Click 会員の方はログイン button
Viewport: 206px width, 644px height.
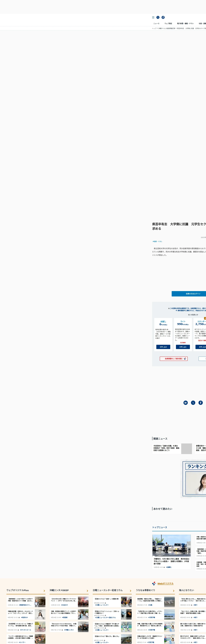click(x=193, y=294)
